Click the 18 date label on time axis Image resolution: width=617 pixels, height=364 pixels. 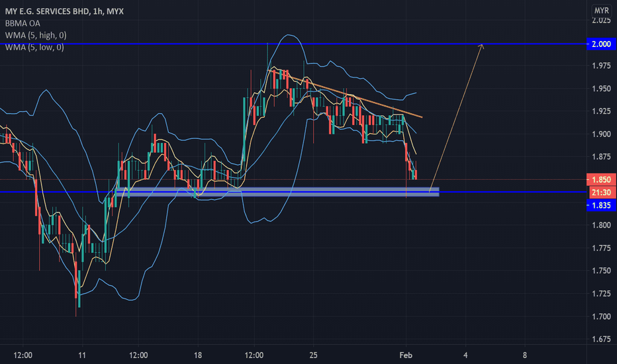197,355
